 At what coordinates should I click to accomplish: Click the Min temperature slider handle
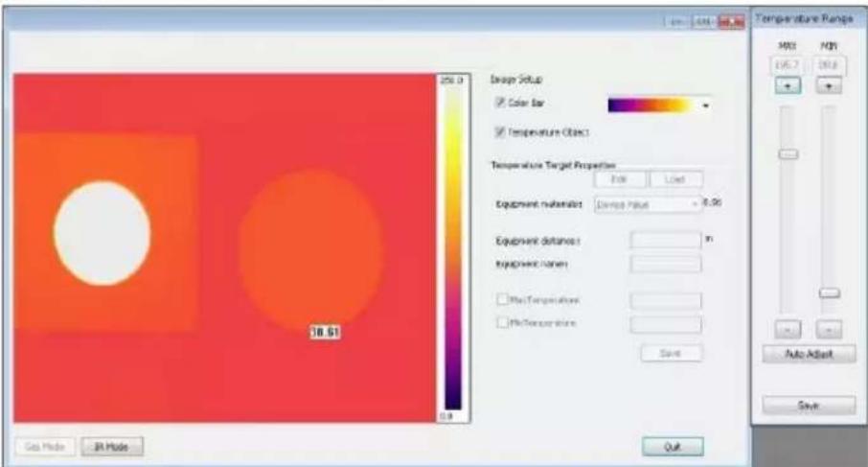[x=830, y=293]
